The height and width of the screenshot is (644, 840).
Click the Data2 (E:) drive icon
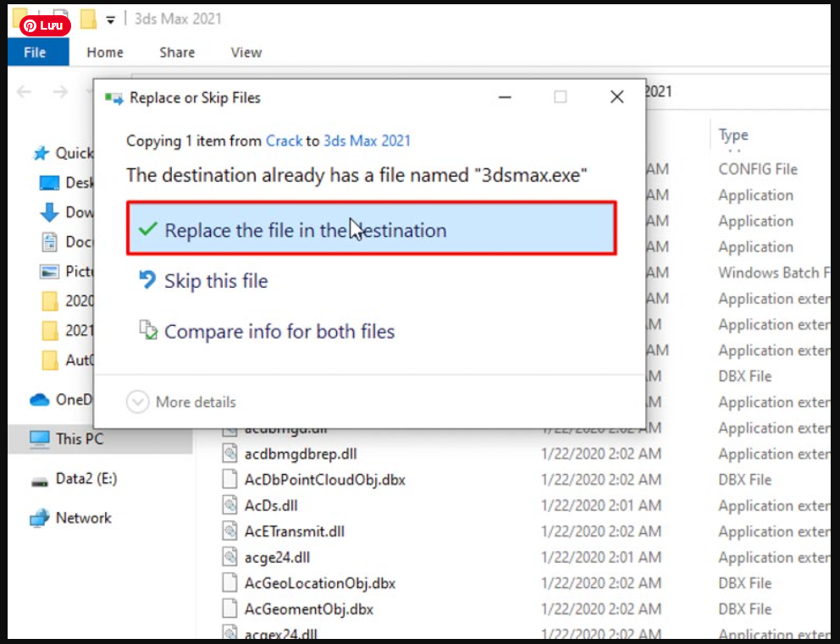pyautogui.click(x=40, y=480)
